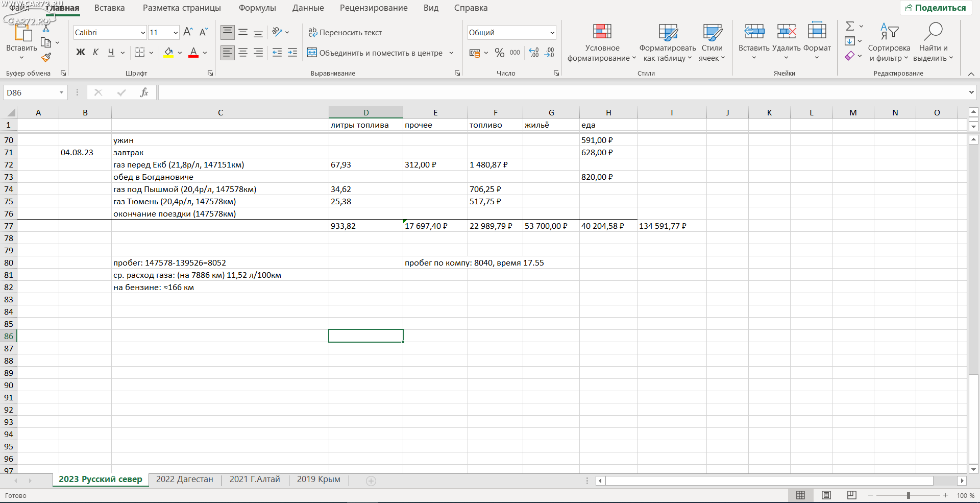The height and width of the screenshot is (503, 980).
Task: Toggle Wrap Text (Переносить текст)
Action: pos(345,32)
